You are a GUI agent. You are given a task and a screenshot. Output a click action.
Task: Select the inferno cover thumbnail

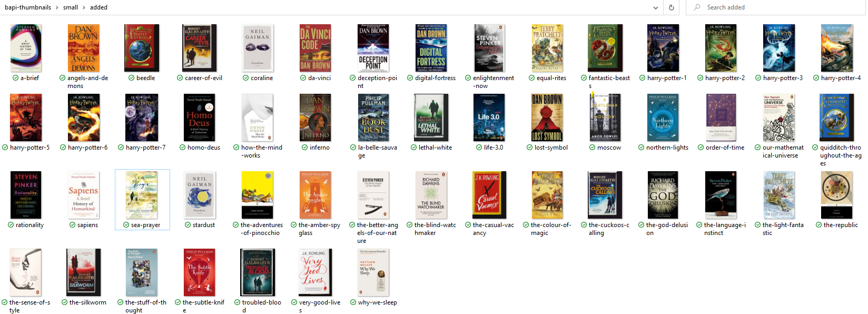[315, 117]
